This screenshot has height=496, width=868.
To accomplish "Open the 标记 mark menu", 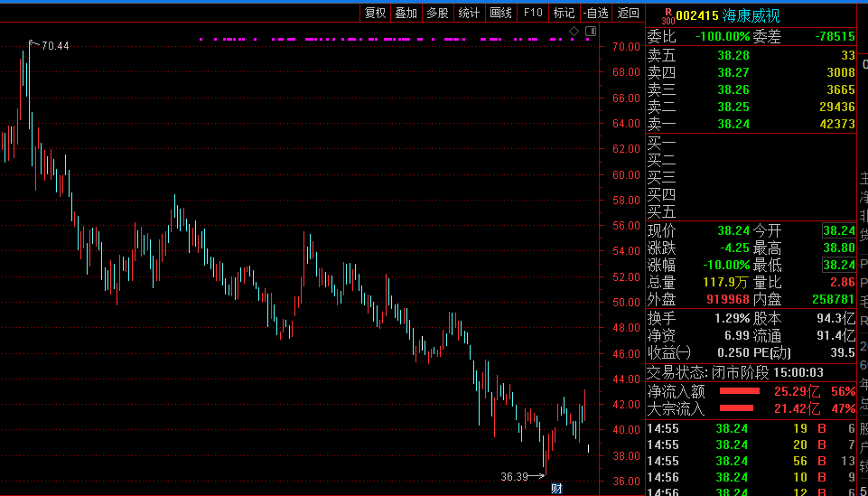I will point(564,13).
